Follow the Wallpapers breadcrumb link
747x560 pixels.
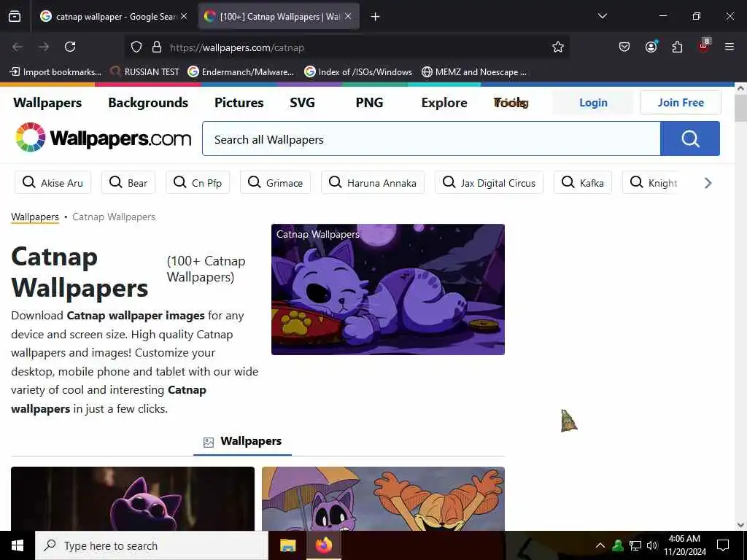tap(35, 217)
